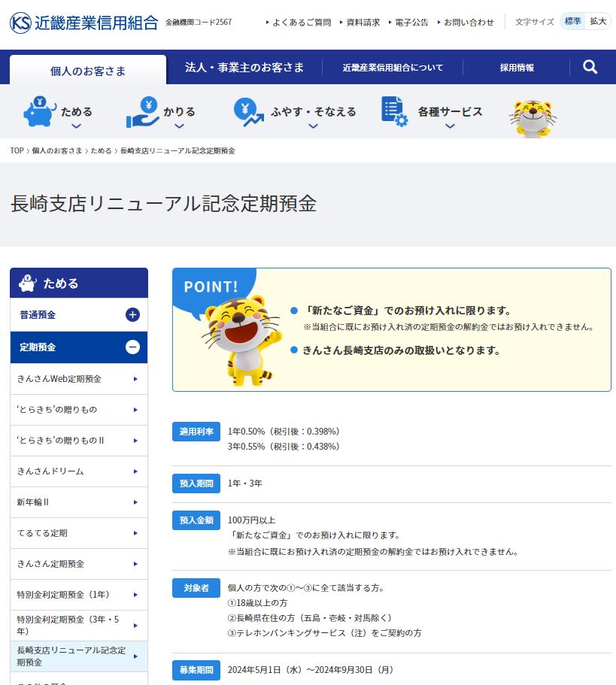Viewport: 616px width, 685px height.
Task: Select the 定期預金 sidebar heading
Action: [79, 347]
